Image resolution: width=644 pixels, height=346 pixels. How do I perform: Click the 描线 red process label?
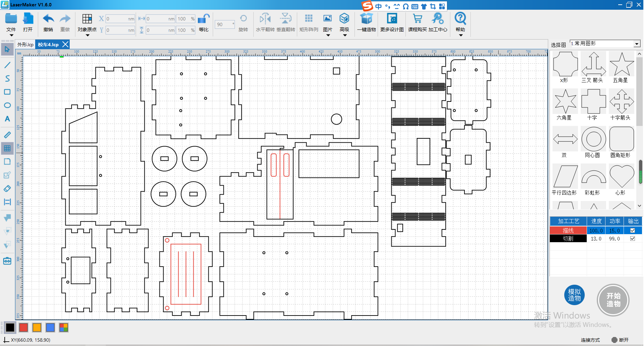pos(568,230)
